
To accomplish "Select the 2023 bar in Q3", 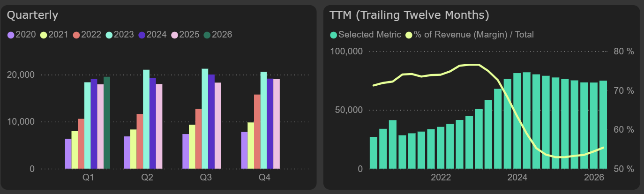I will point(205,119).
